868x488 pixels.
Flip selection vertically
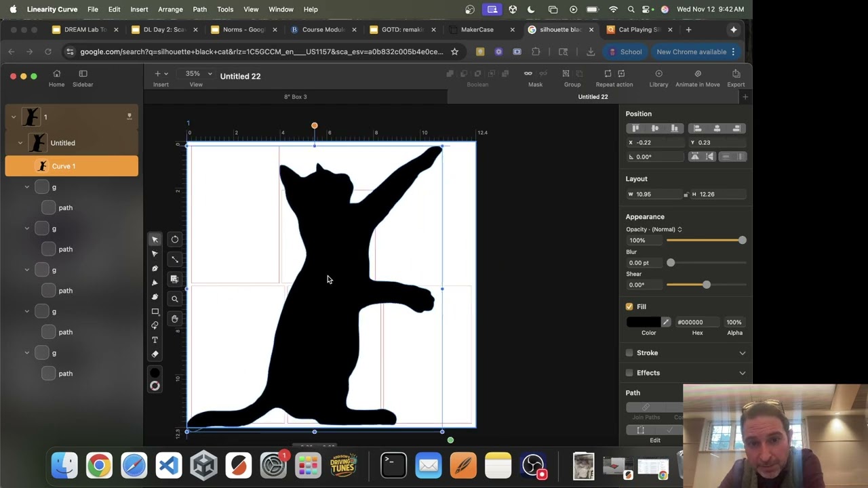pos(710,157)
